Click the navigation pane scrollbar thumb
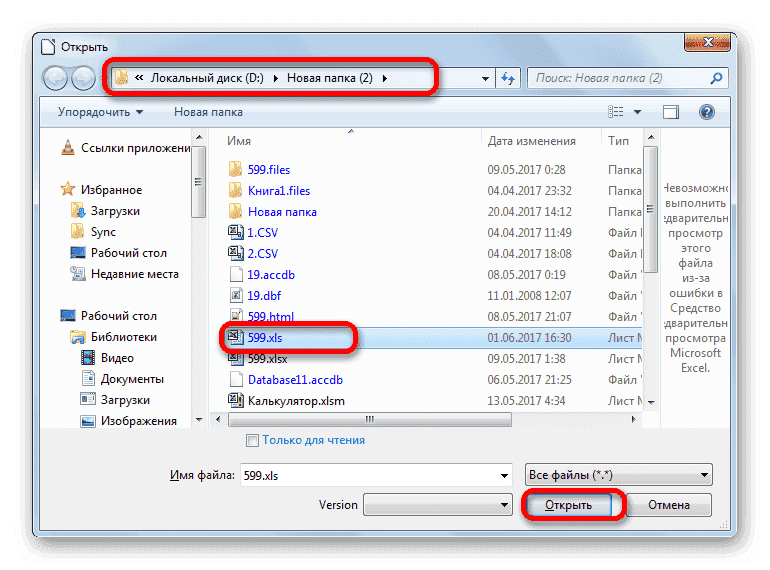Viewport: 770px width, 570px height. [198, 182]
